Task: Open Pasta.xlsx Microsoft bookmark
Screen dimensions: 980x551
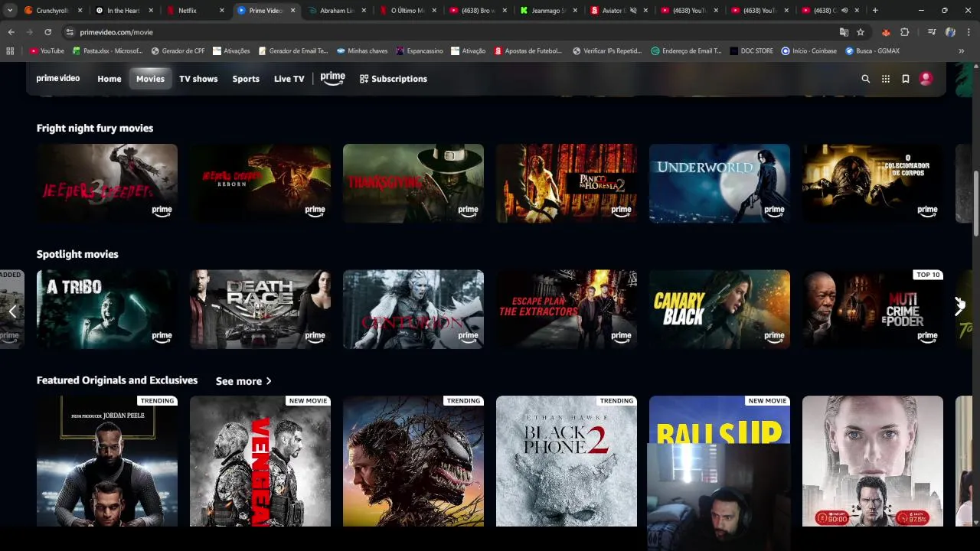Action: pyautogui.click(x=108, y=51)
